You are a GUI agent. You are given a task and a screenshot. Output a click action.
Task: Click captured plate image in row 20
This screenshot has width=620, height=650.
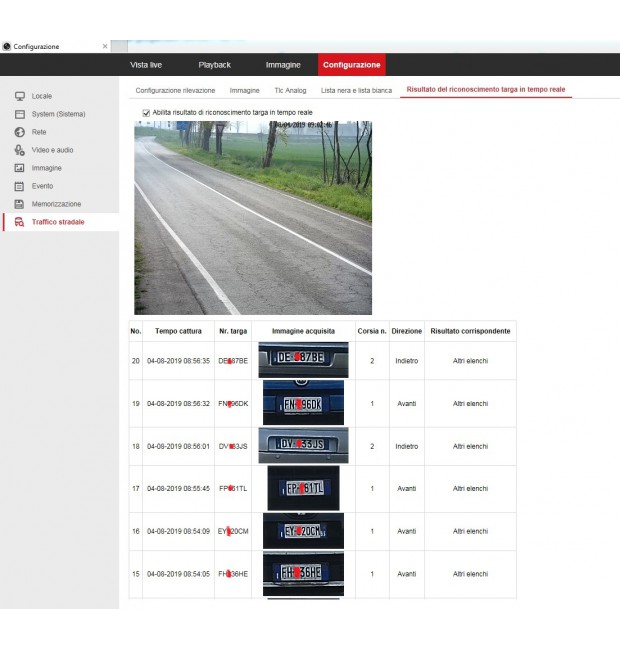coord(303,360)
